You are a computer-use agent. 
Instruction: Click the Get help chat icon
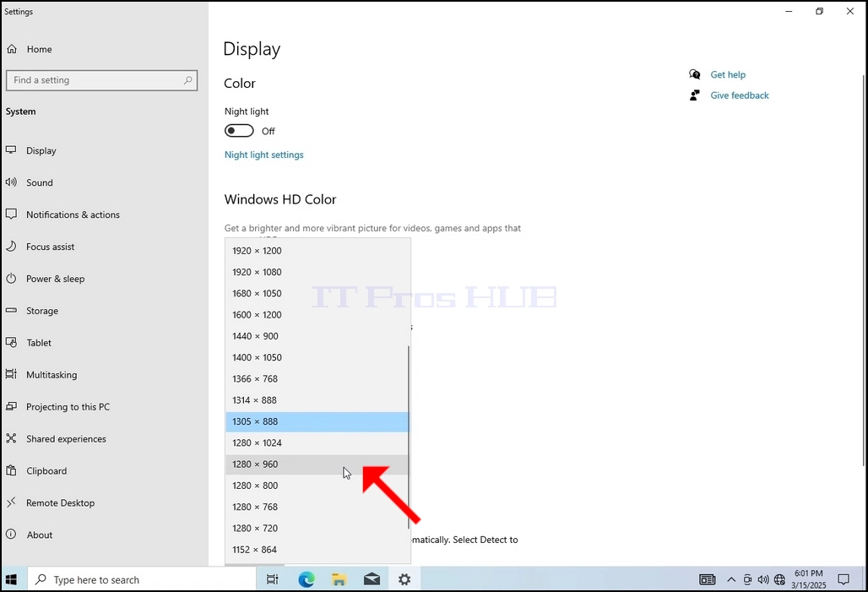(695, 74)
